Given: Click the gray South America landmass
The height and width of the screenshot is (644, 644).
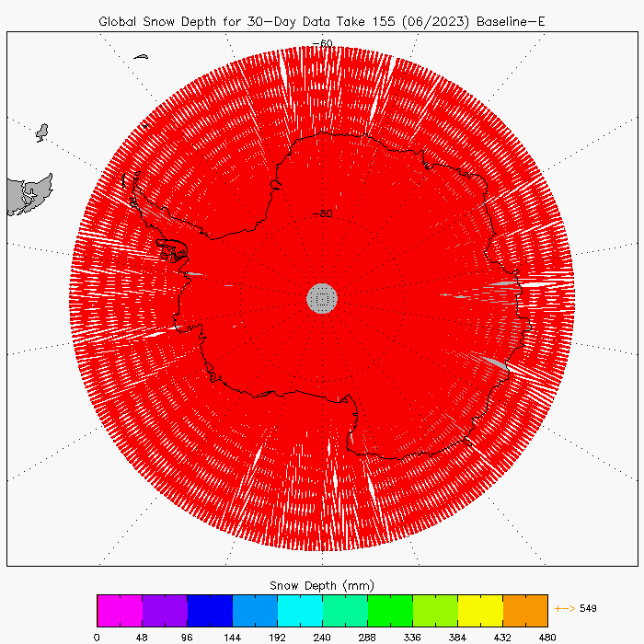Looking at the screenshot, I should [28, 195].
